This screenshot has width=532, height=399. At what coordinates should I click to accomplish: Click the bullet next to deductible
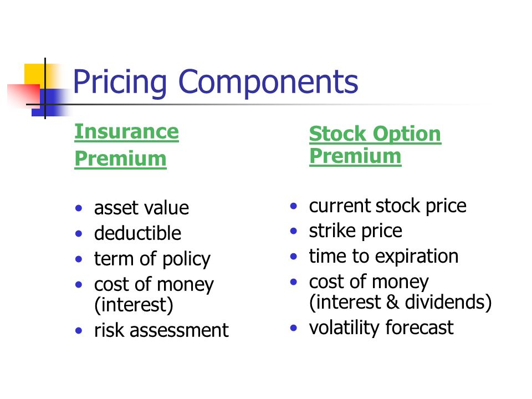pos(79,233)
